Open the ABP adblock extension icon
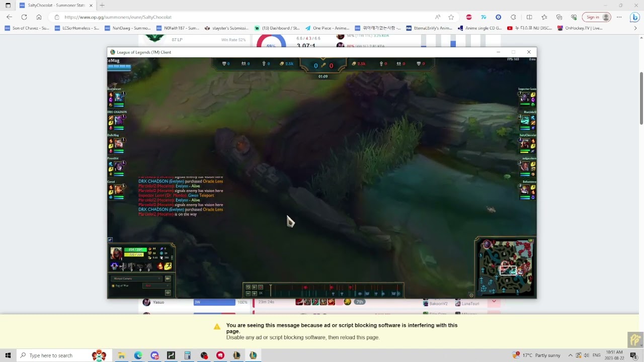 (x=469, y=17)
